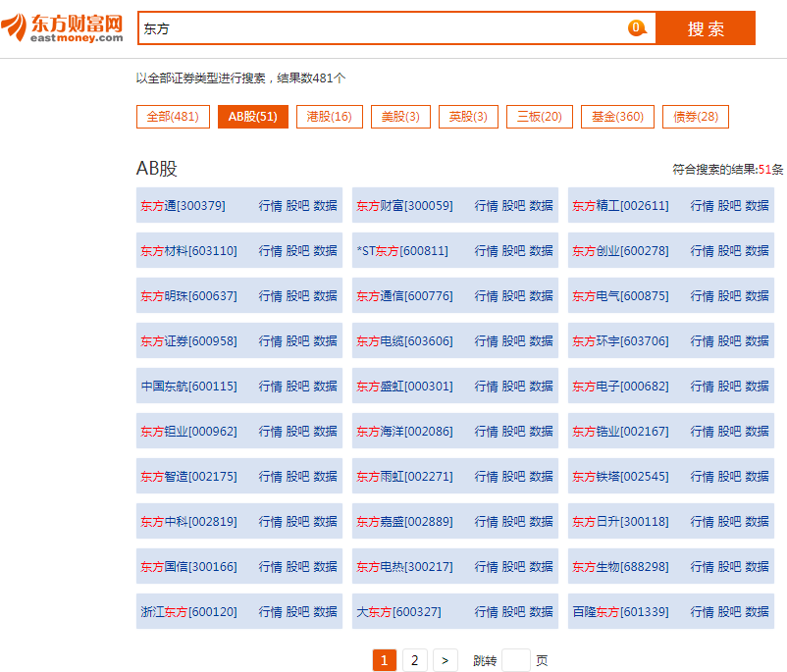Click 数据 for 东方日升[300118]
The width and height of the screenshot is (787, 672).
coord(757,522)
